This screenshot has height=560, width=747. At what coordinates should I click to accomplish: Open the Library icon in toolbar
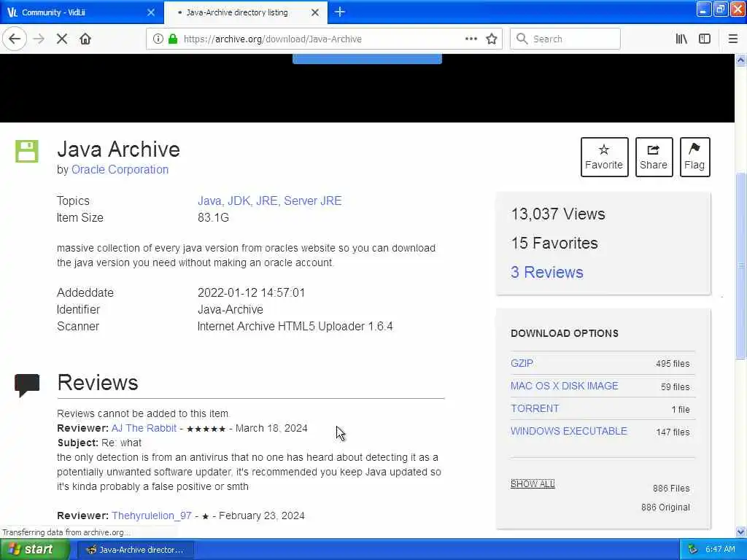[681, 39]
